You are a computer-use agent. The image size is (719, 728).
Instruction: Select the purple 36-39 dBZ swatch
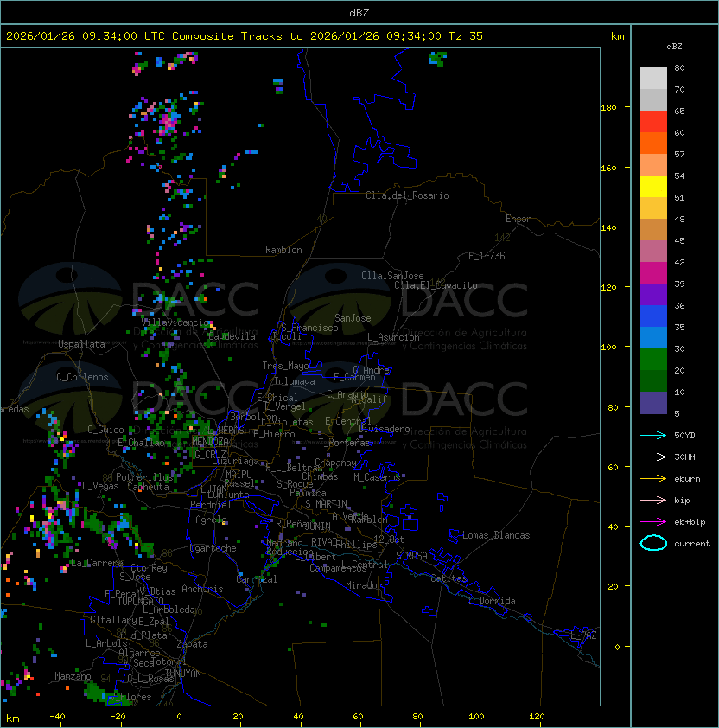(653, 295)
